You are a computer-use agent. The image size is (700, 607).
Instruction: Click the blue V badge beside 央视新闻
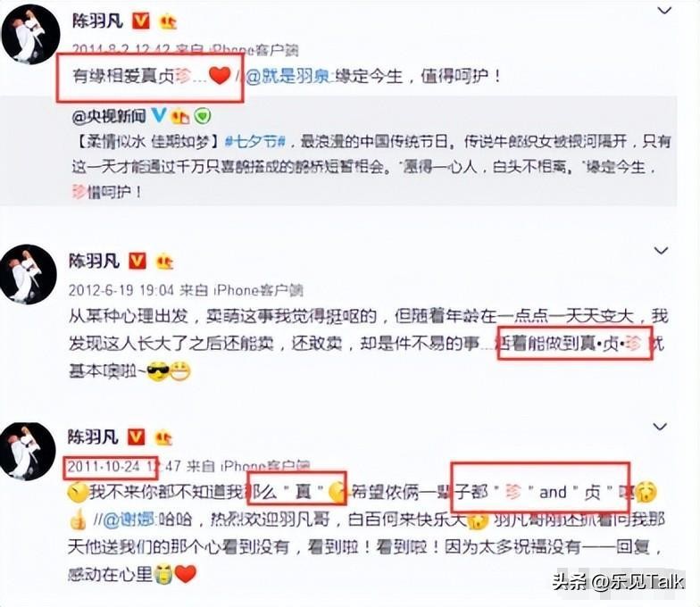tap(159, 116)
